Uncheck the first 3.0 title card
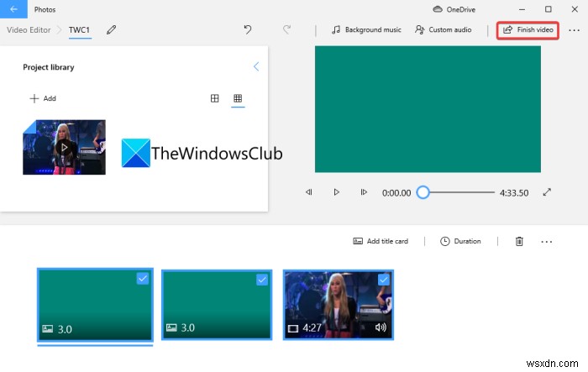Image resolution: width=588 pixels, height=372 pixels. click(x=143, y=279)
